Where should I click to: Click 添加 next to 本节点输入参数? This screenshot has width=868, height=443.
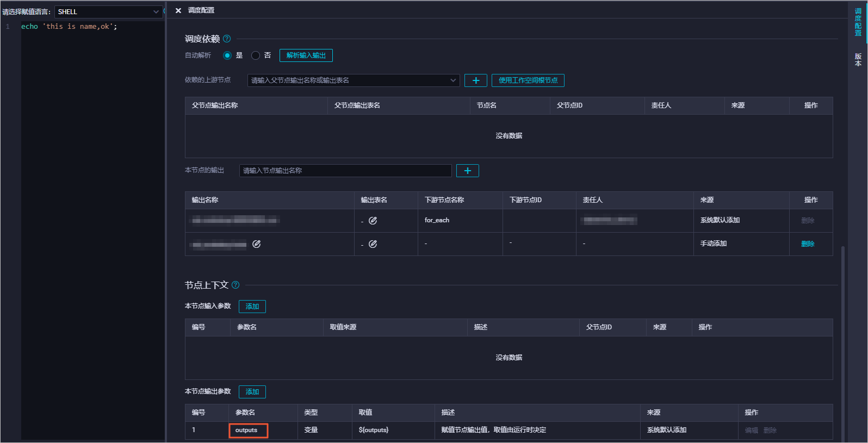coord(252,307)
